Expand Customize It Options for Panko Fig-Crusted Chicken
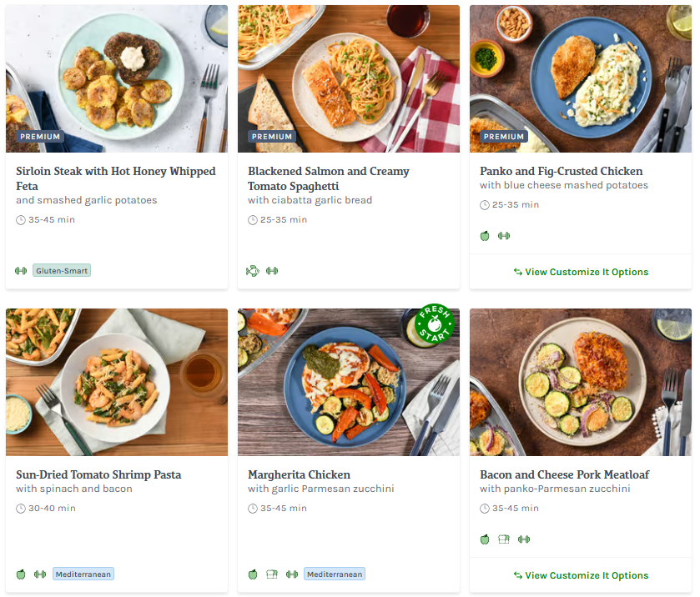Screen dimensions: 700x597 [581, 272]
